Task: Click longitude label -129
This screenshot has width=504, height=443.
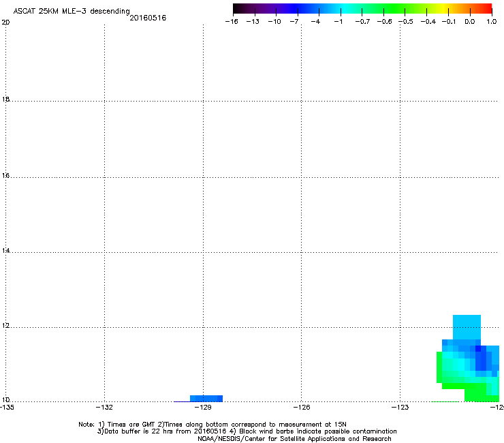Action: 203,408
